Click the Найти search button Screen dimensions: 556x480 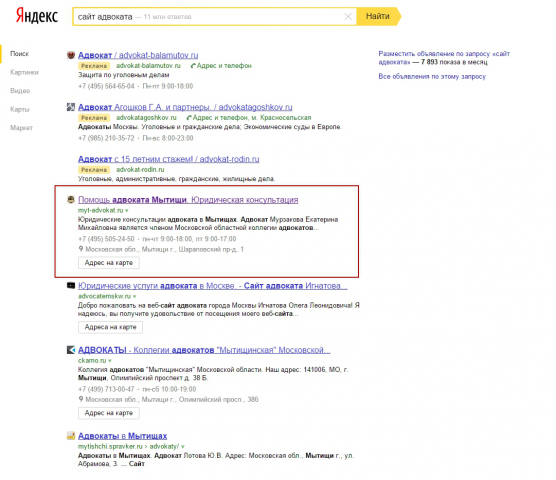pyautogui.click(x=378, y=16)
